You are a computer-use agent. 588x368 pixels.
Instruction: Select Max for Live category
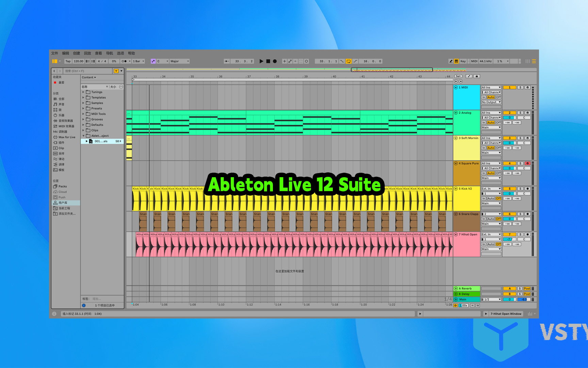[x=67, y=137]
